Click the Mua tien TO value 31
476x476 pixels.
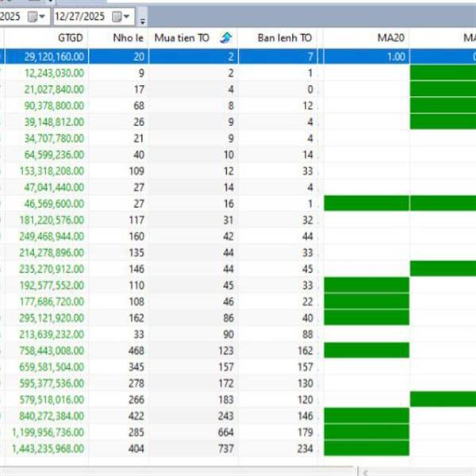coord(228,220)
